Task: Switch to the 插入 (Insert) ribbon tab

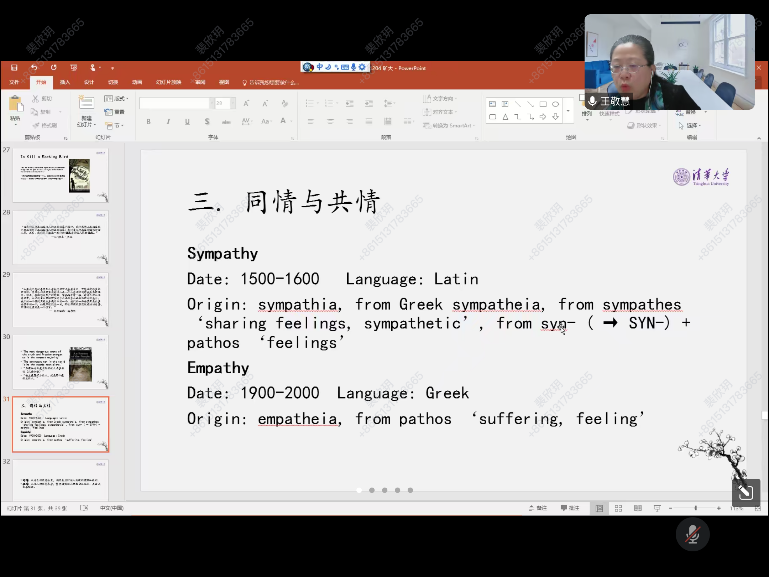Action: click(65, 82)
